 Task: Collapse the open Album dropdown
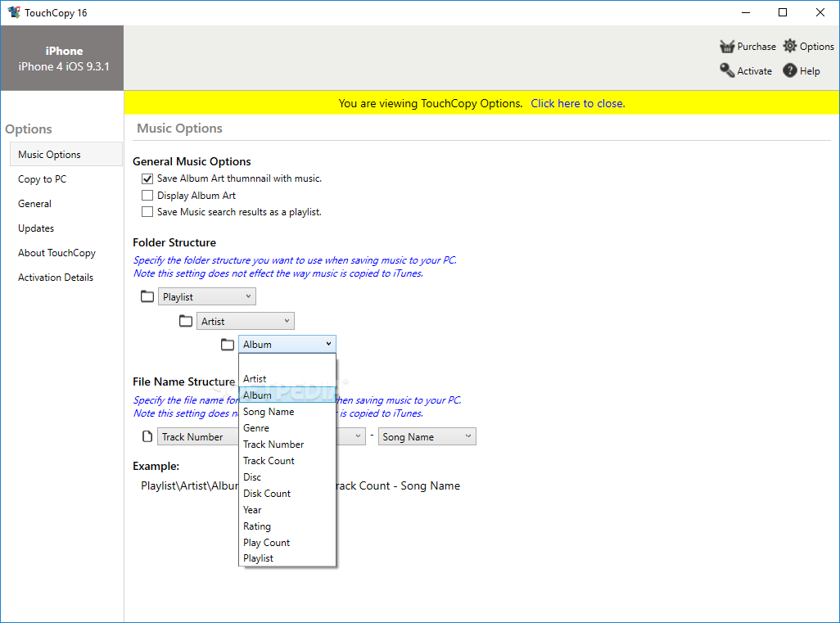[x=287, y=344]
